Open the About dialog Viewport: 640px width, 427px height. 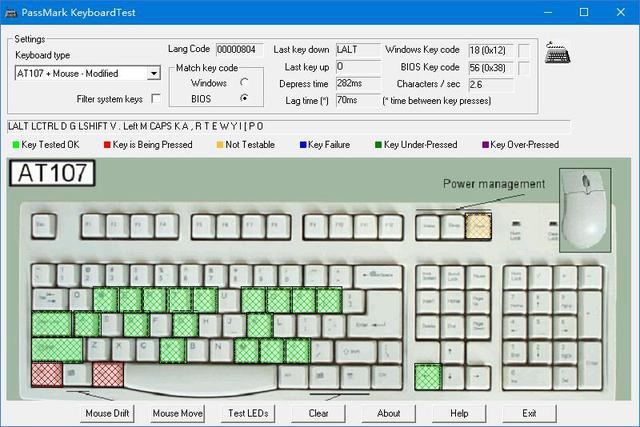(x=389, y=414)
